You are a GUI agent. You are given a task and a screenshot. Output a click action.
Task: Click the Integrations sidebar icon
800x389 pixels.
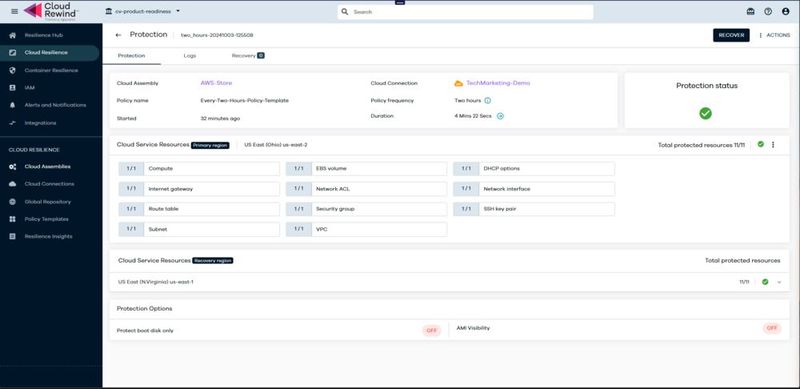pyautogui.click(x=13, y=123)
